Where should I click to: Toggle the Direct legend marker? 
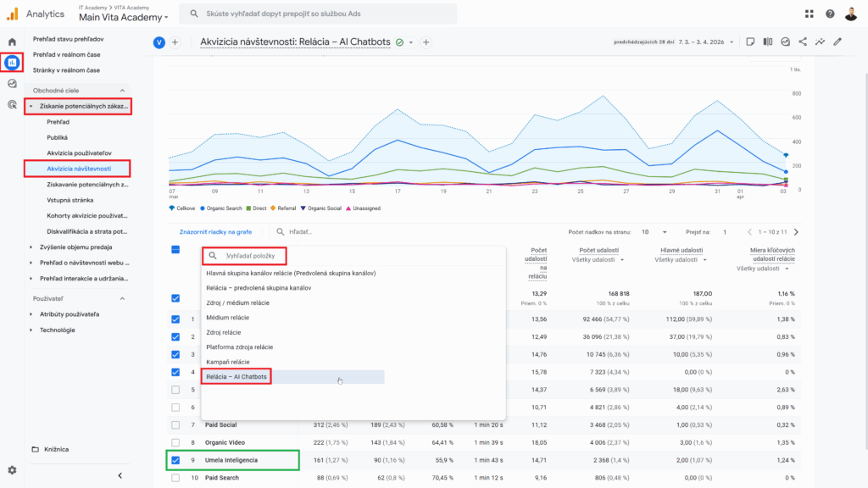tap(248, 208)
